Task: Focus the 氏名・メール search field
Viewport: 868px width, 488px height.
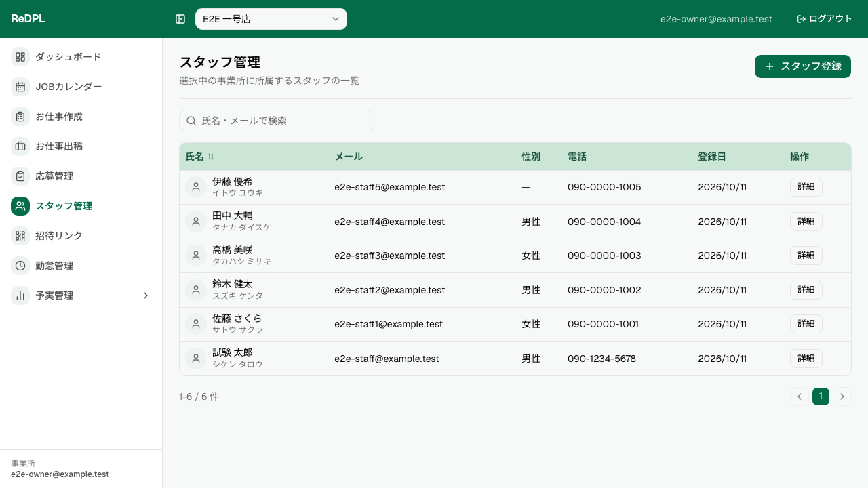Action: 277,121
